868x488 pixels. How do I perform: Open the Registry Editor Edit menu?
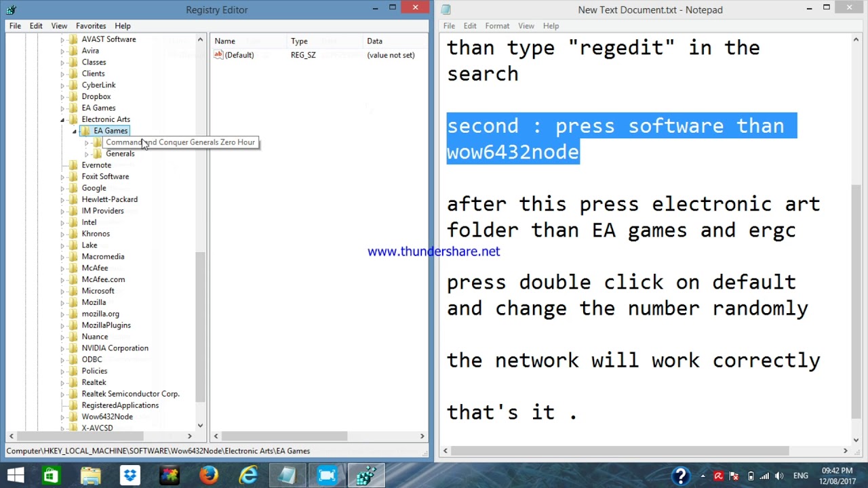tap(36, 26)
